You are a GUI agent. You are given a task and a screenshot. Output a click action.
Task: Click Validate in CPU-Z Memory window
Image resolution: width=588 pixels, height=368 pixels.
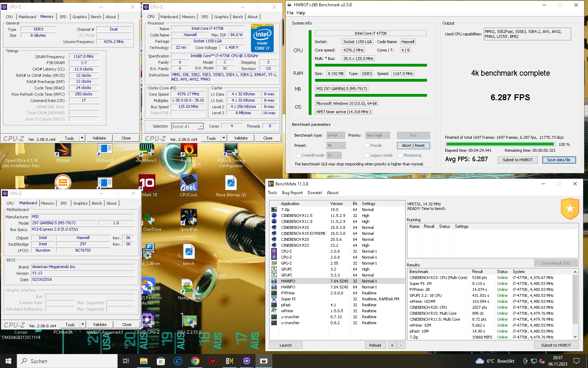click(99, 138)
